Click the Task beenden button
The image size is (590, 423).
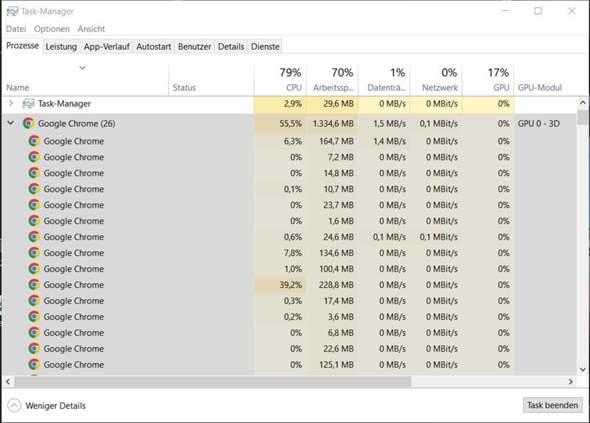[552, 405]
